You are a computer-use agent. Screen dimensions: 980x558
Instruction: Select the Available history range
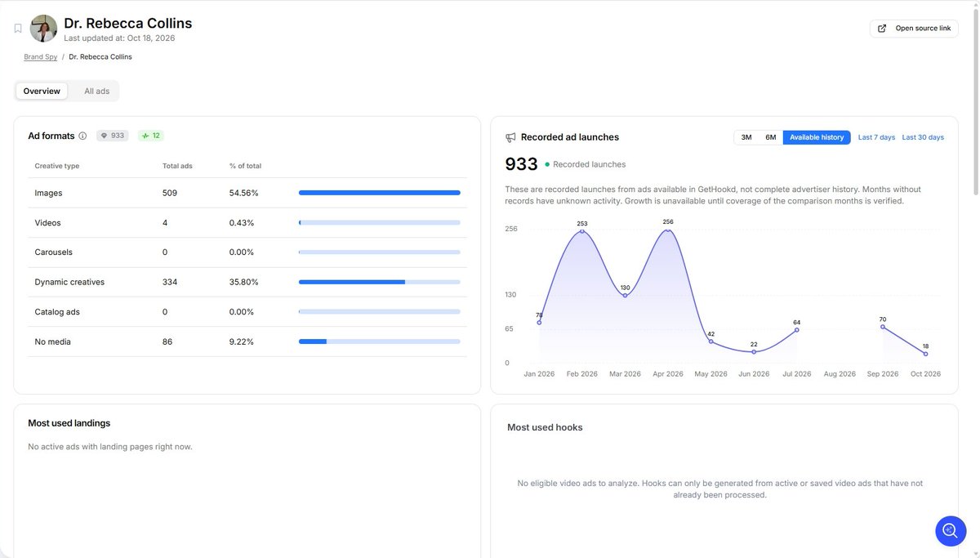817,137
